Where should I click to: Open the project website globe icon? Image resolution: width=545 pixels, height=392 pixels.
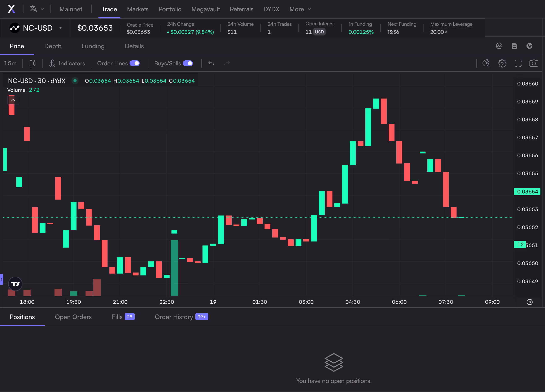(x=529, y=46)
